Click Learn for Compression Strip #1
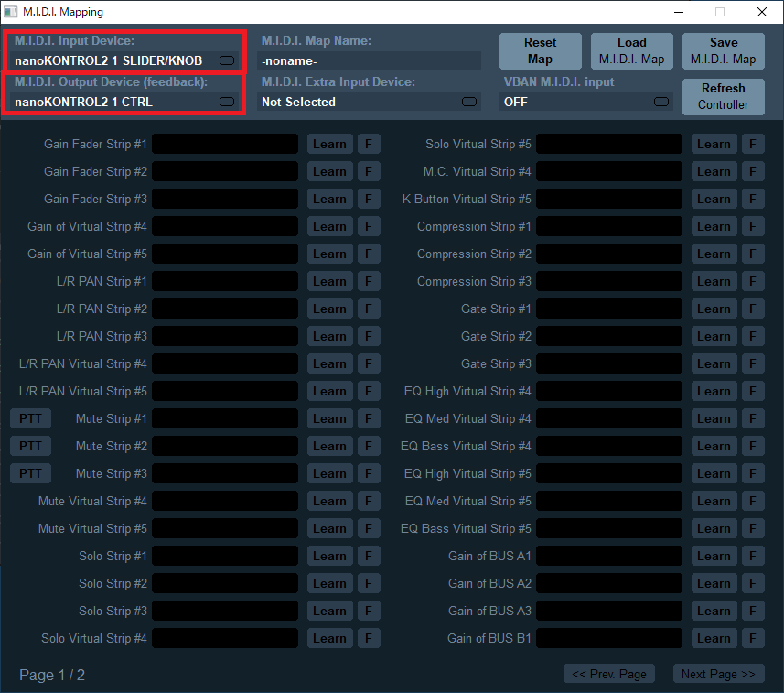This screenshot has height=693, width=784. pos(714,227)
